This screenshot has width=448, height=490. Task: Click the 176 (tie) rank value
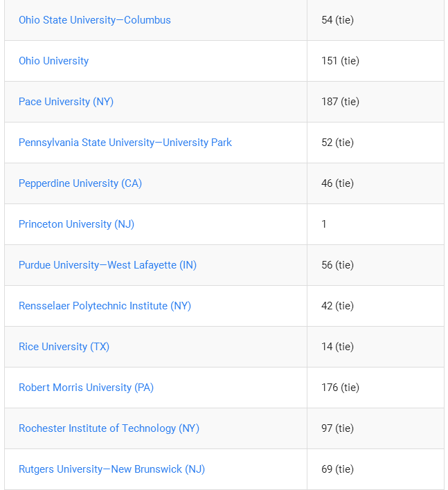tap(340, 388)
